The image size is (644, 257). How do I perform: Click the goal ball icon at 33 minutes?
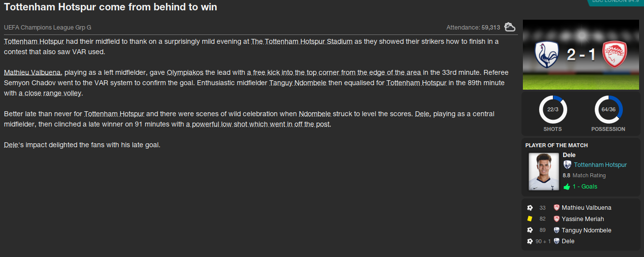[x=530, y=208]
